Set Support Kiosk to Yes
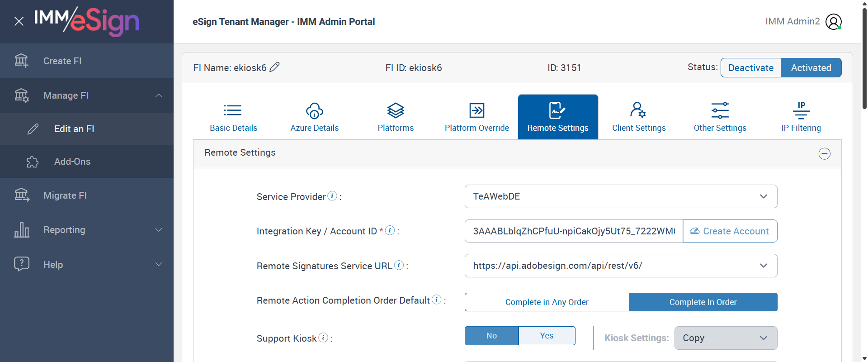The height and width of the screenshot is (362, 868). point(547,336)
